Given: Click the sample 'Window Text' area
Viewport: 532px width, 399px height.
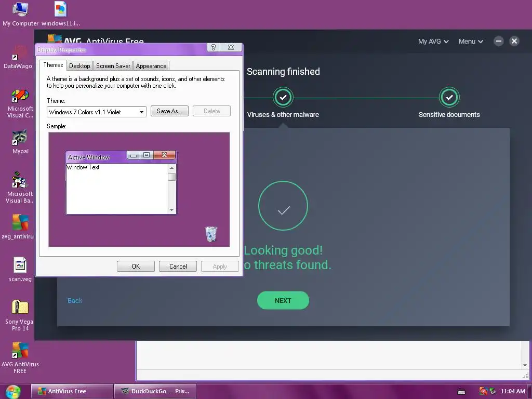Looking at the screenshot, I should (117, 189).
